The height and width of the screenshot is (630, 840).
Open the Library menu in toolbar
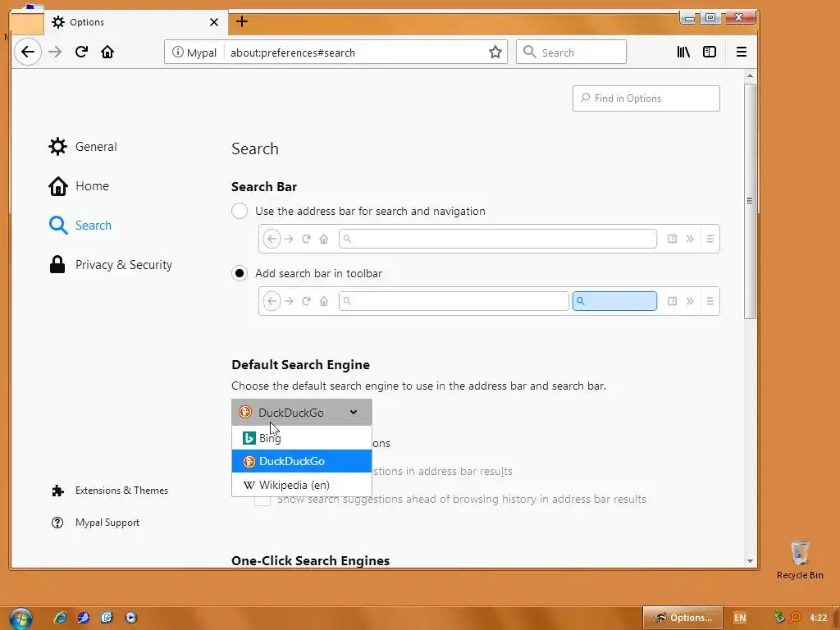(683, 52)
